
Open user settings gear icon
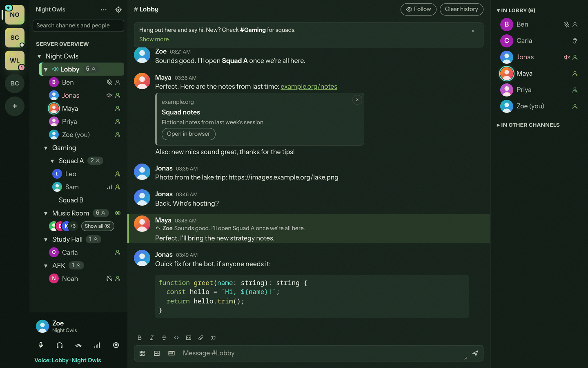116,346
